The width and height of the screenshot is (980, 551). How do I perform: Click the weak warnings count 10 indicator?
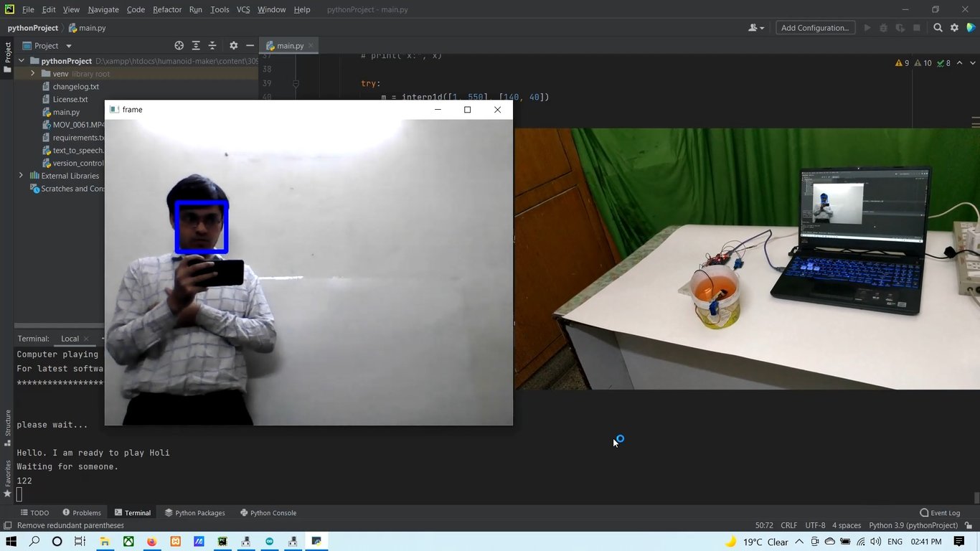click(923, 63)
